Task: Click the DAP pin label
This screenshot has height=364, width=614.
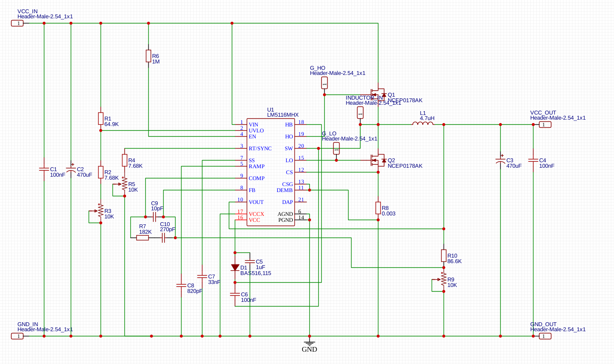Action: coord(288,202)
